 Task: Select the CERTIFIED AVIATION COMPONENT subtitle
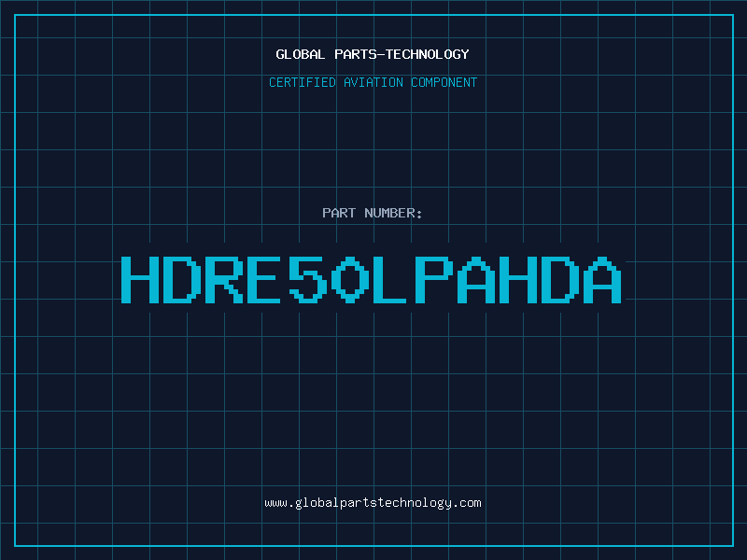(373, 82)
